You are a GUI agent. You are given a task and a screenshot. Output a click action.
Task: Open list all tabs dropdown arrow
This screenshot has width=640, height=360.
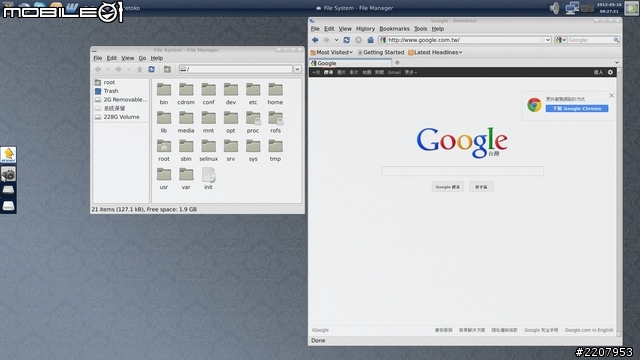(617, 63)
